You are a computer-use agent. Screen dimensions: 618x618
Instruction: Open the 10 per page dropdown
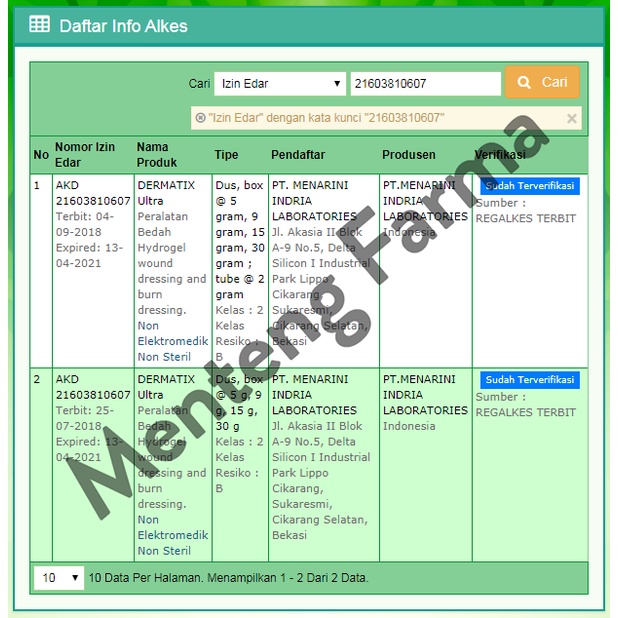point(59,577)
